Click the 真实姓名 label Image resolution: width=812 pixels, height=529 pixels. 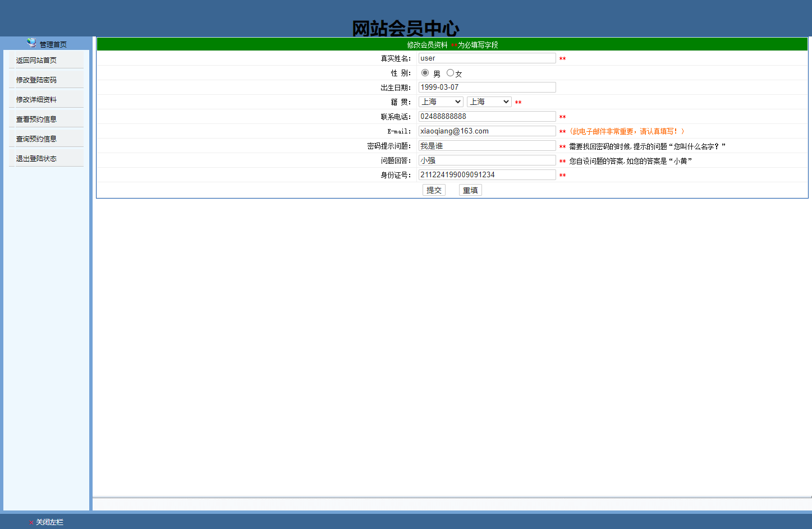click(x=396, y=58)
